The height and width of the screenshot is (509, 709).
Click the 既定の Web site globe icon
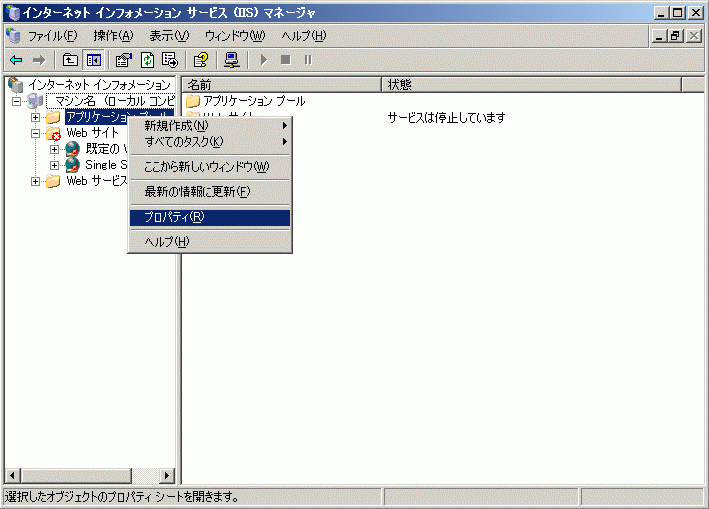pos(72,149)
